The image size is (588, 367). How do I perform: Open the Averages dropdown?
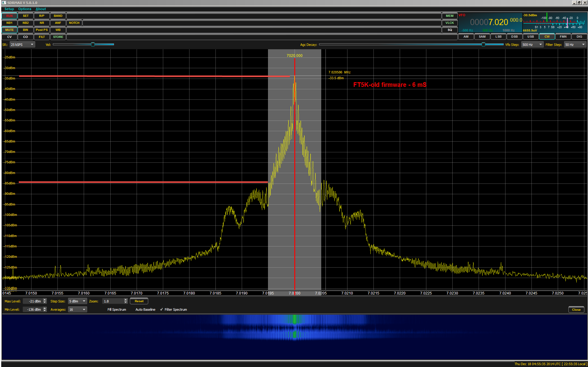(x=77, y=310)
